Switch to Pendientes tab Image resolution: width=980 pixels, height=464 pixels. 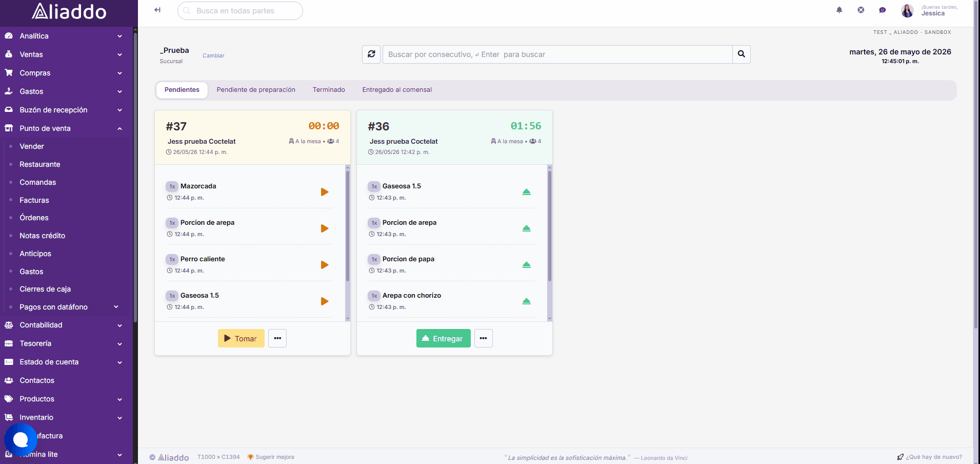click(182, 90)
